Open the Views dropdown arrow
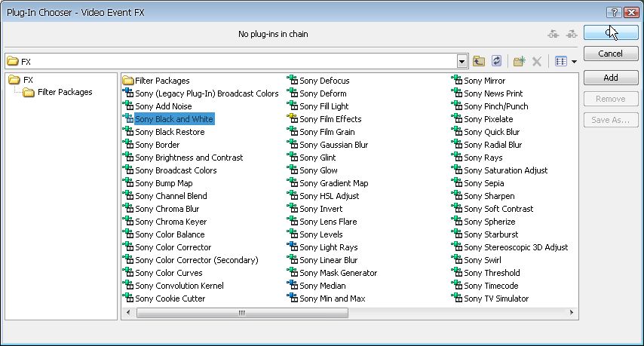644x346 pixels. pos(574,62)
